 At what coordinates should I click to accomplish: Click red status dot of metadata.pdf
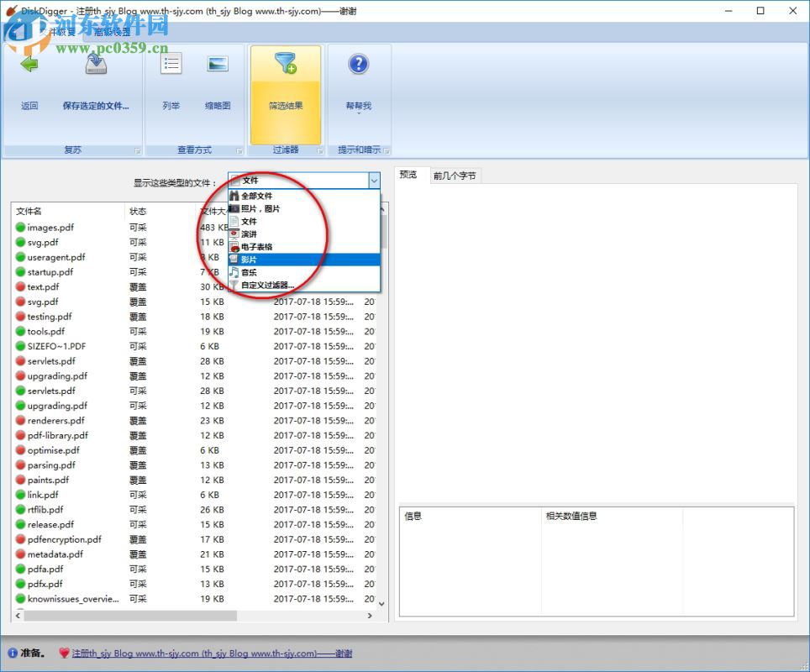pyautogui.click(x=20, y=554)
